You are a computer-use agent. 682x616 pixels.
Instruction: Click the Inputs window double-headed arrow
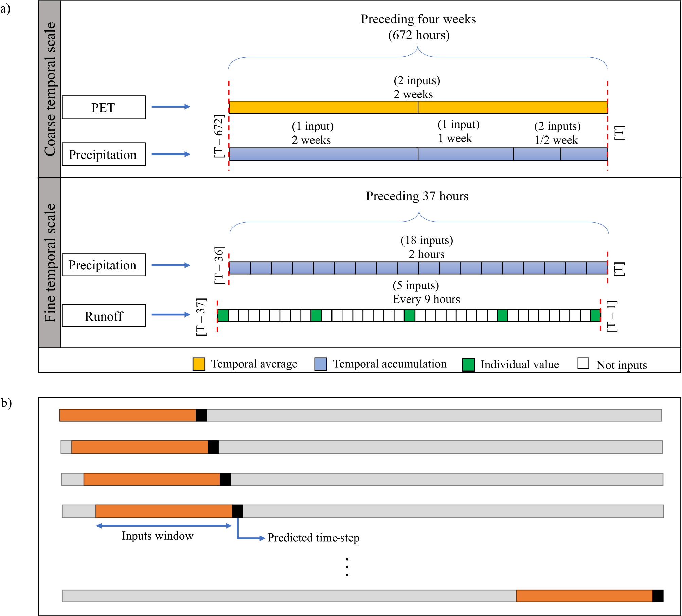164,526
